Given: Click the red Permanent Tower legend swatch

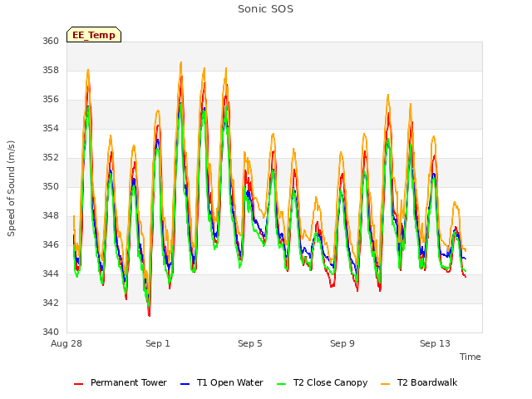Looking at the screenshot, I should [78, 384].
